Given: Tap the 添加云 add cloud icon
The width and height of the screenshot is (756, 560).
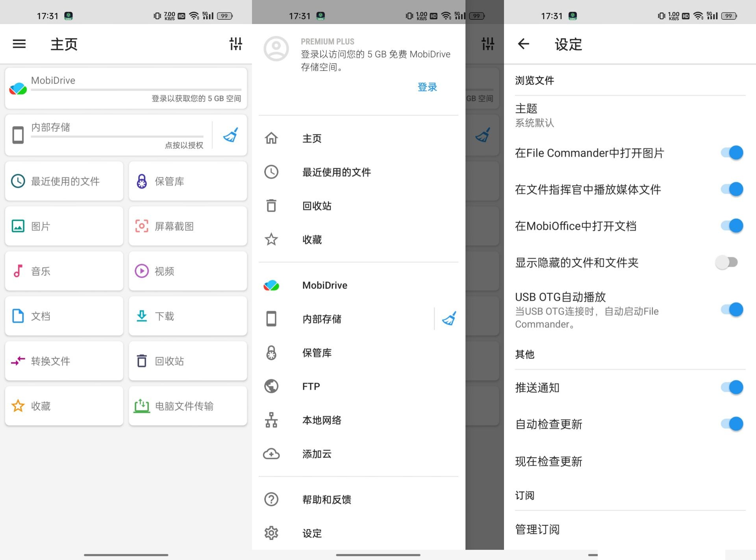Looking at the screenshot, I should click(271, 454).
